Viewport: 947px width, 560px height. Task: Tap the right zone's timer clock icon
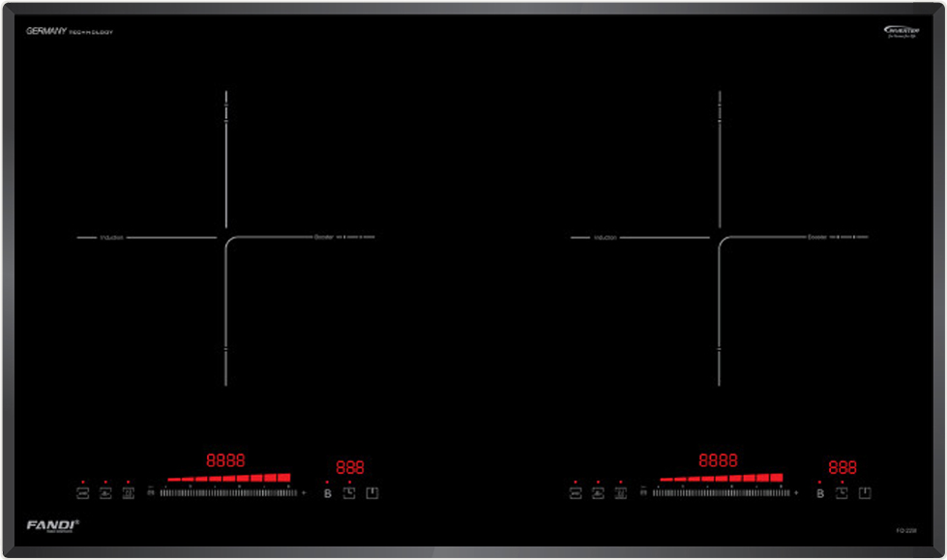pos(842,493)
